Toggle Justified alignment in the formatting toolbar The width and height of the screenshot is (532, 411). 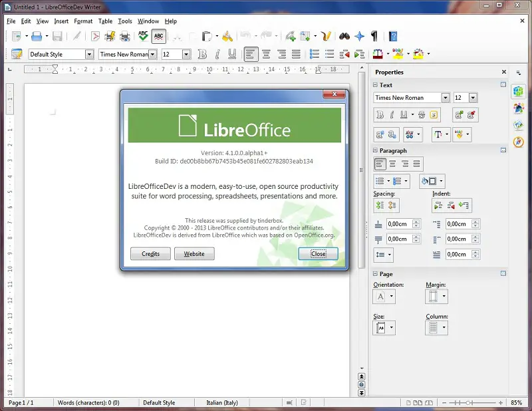(x=296, y=54)
